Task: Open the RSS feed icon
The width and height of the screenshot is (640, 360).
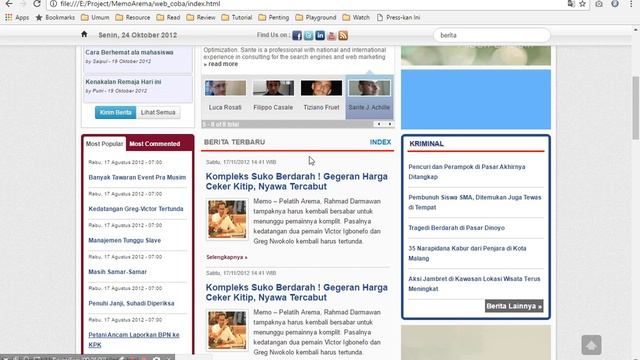Action: pos(343,36)
